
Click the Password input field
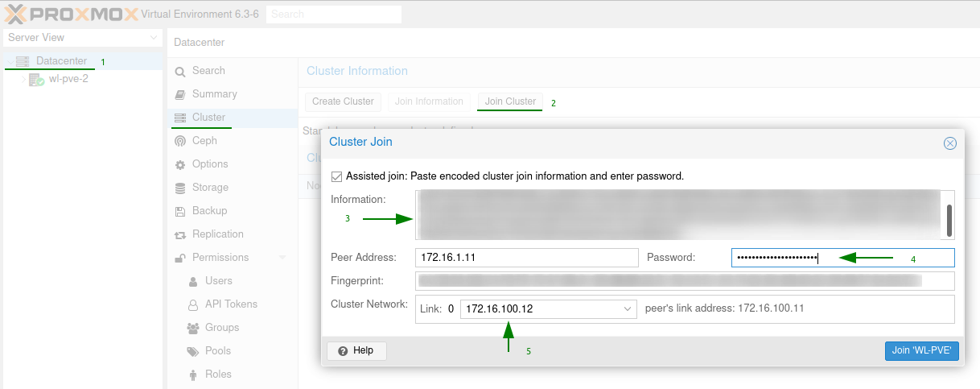tap(842, 258)
